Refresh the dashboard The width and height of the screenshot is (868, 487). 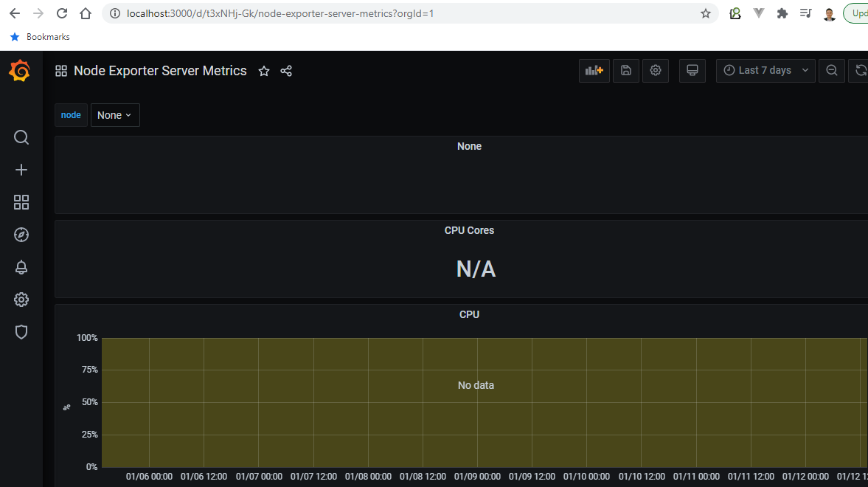(x=860, y=70)
